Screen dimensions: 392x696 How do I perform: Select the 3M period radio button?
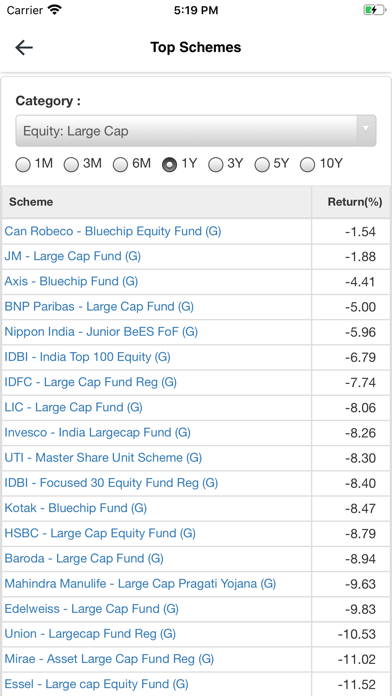click(x=71, y=165)
